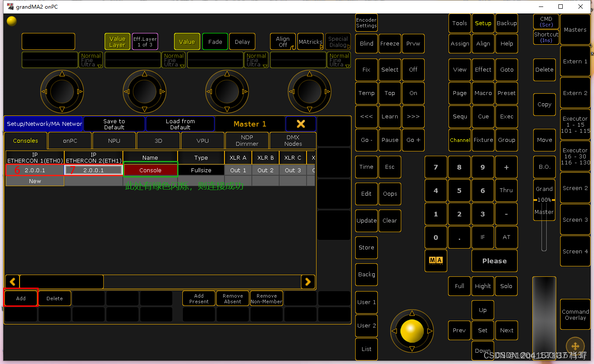Toggle Freeze mode
The width and height of the screenshot is (594, 364).
click(390, 44)
